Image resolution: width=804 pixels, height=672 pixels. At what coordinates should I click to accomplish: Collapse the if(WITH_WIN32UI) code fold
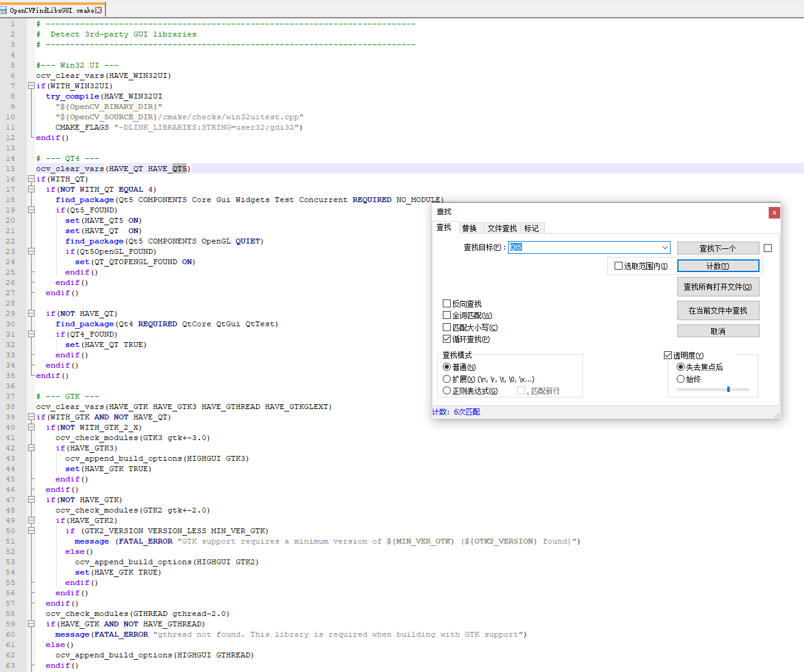pyautogui.click(x=30, y=86)
